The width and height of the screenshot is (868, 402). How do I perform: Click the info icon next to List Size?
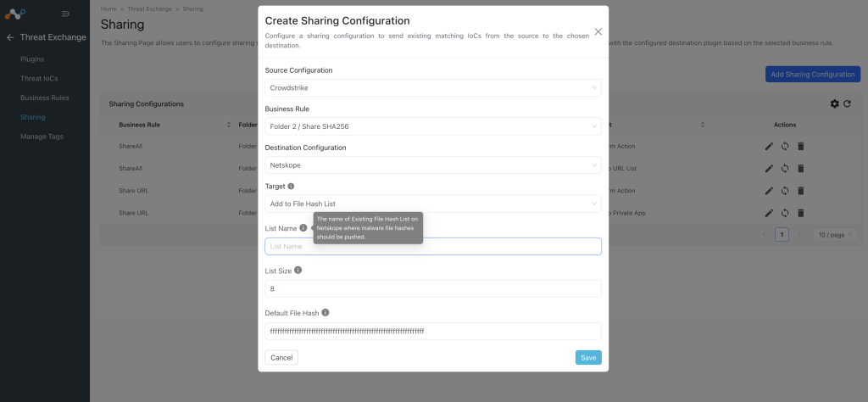(298, 271)
